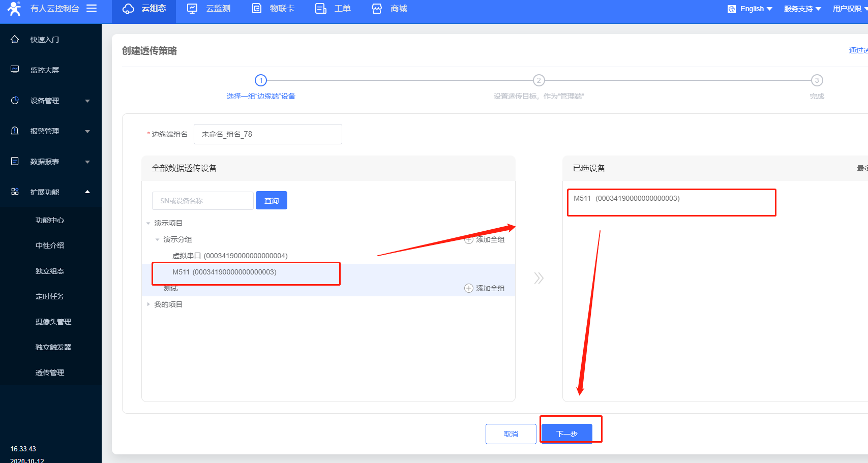Viewport: 868px width, 463px height.
Task: Add all devices in 测试 group
Action: point(485,288)
